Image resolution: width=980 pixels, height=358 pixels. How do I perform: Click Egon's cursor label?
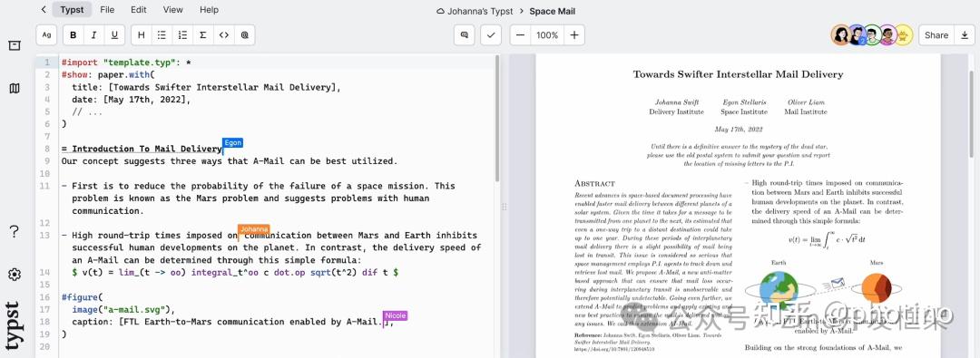(x=232, y=143)
